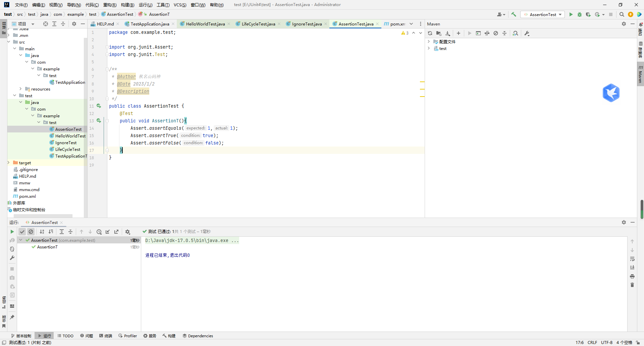Image resolution: width=644 pixels, height=346 pixels.
Task: Toggle Maven offline mode
Action: point(487,33)
